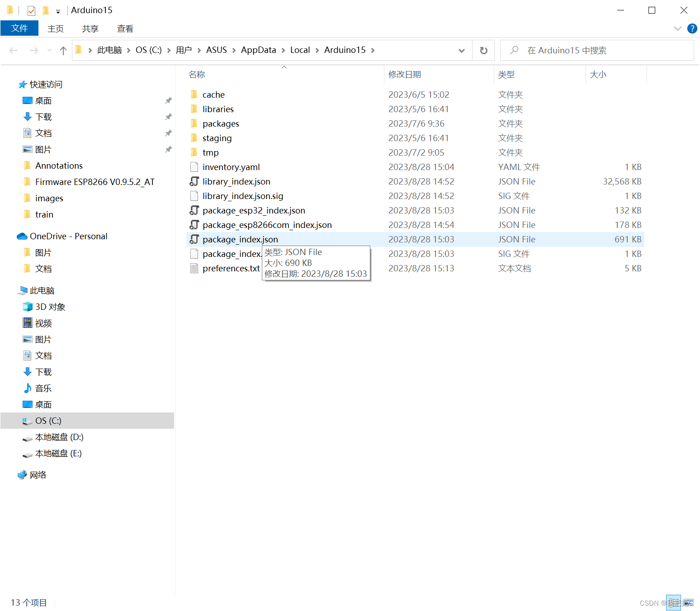Open the recent locations dropdown arrow

(x=49, y=50)
